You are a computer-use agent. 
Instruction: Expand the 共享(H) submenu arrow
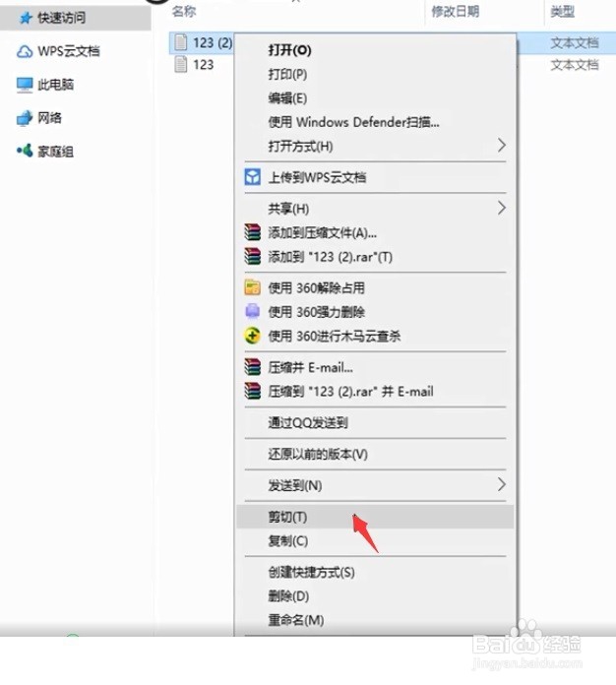[x=502, y=208]
